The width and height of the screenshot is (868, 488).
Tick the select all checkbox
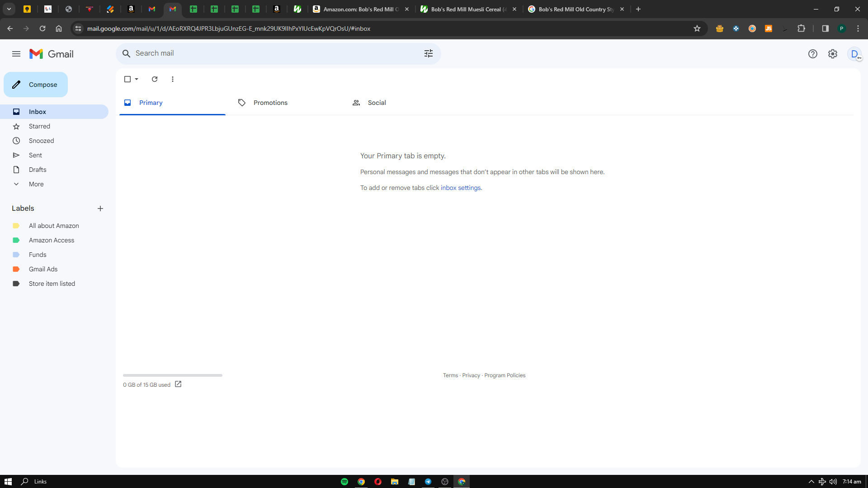tap(127, 79)
